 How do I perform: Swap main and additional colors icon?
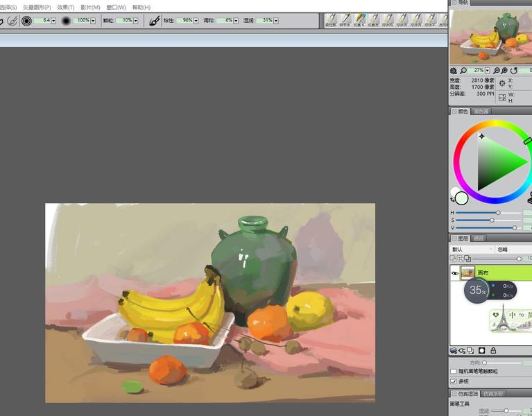tap(453, 200)
